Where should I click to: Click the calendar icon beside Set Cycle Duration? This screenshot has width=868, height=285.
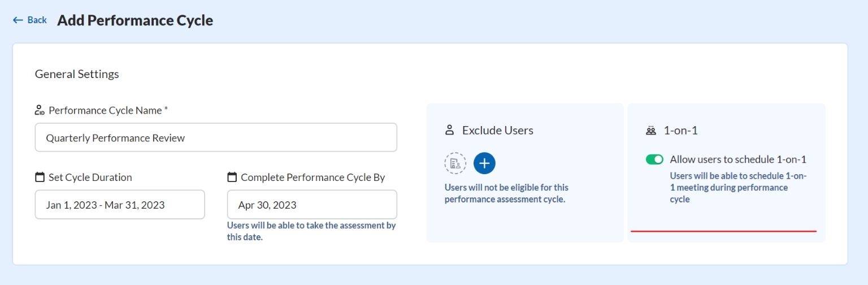pyautogui.click(x=40, y=178)
